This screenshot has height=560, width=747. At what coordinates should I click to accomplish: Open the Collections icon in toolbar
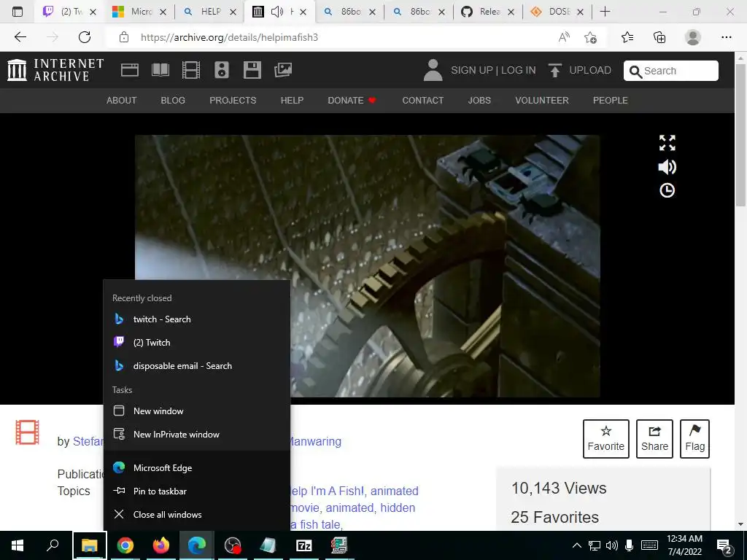click(x=659, y=37)
